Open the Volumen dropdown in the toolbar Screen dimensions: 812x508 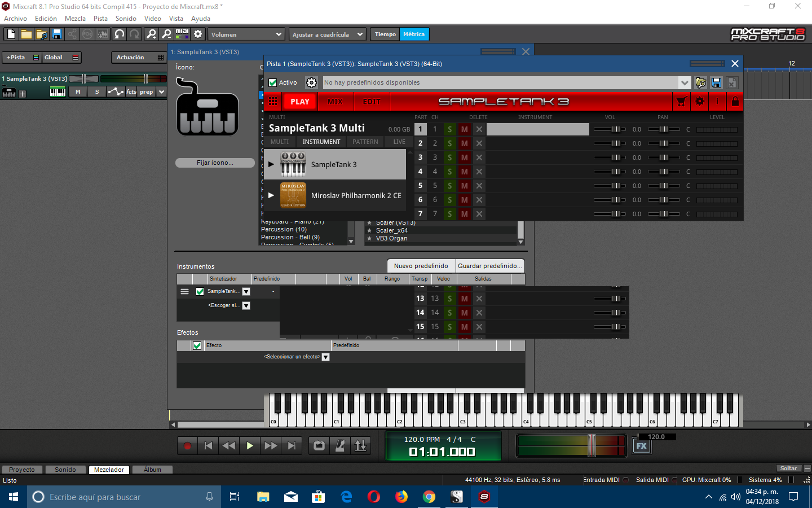(246, 34)
